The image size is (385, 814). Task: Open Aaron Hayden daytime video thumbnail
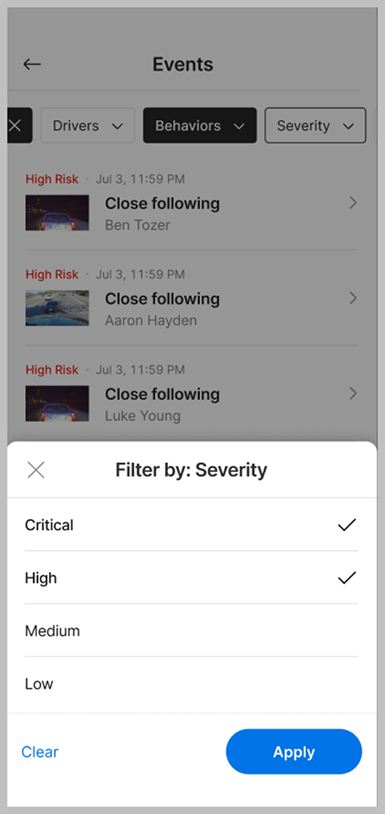coord(57,308)
